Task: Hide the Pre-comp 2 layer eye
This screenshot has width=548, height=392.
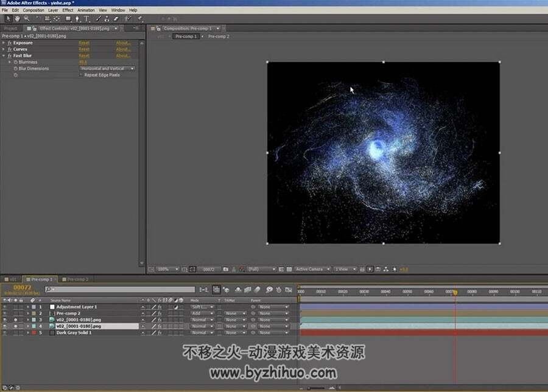Action: pyautogui.click(x=4, y=313)
